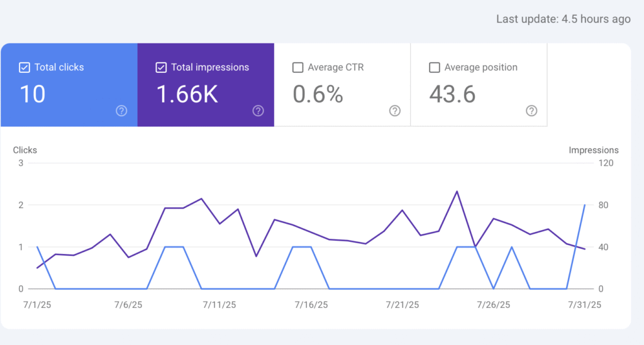The width and height of the screenshot is (644, 345).
Task: Open help tooltip for Average position
Action: pyautogui.click(x=531, y=111)
